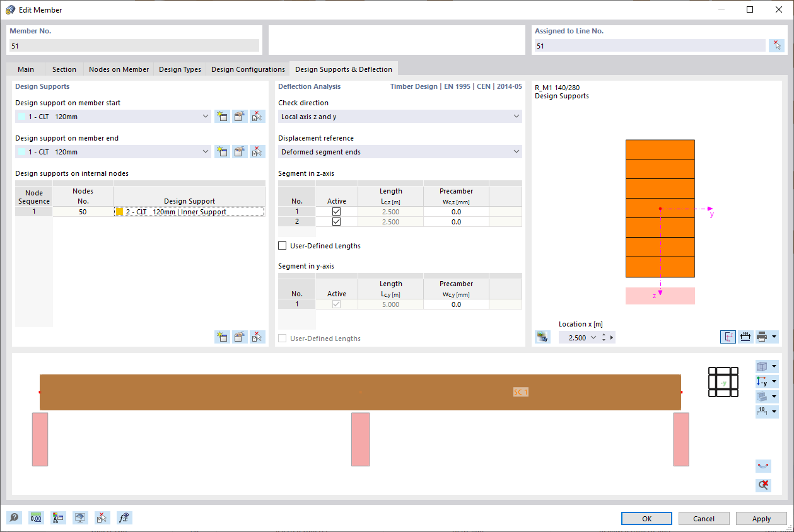Toggle deflection curve display icon

click(763, 466)
